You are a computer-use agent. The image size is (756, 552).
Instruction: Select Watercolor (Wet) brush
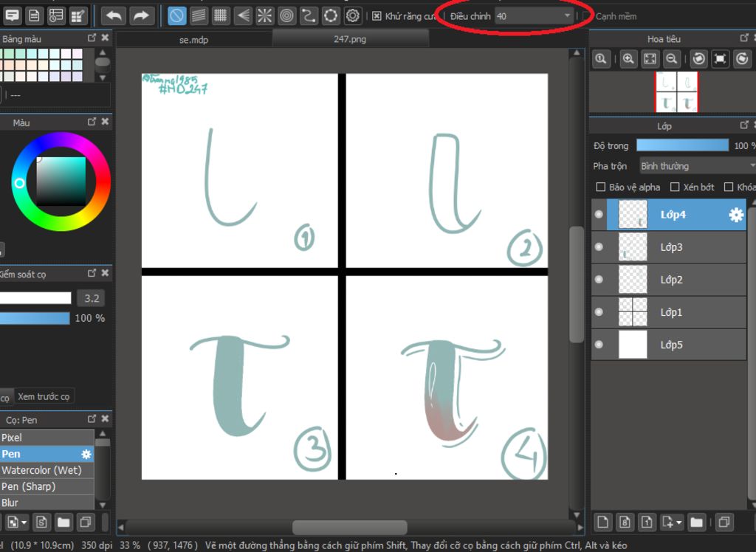(x=47, y=470)
